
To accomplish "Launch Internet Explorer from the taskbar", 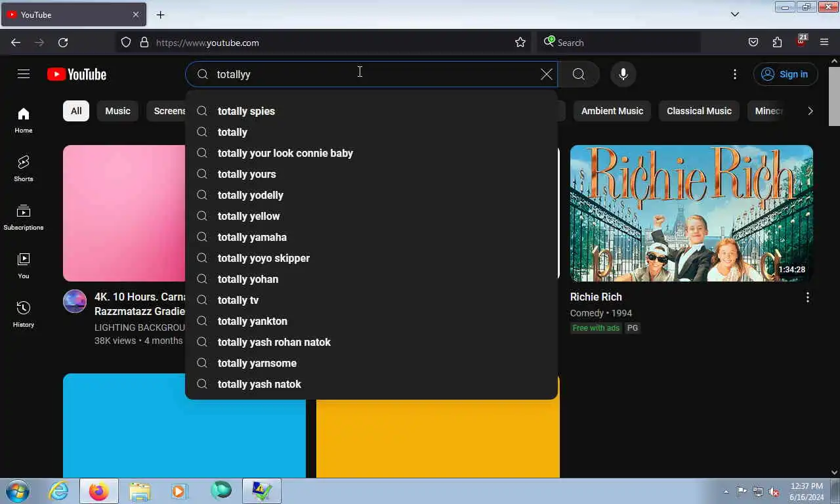I will [x=58, y=491].
